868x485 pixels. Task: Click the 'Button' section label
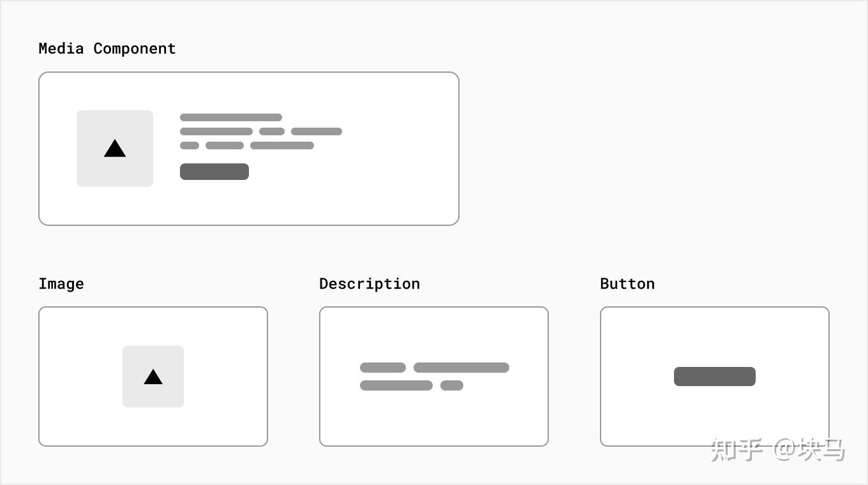[x=627, y=284]
